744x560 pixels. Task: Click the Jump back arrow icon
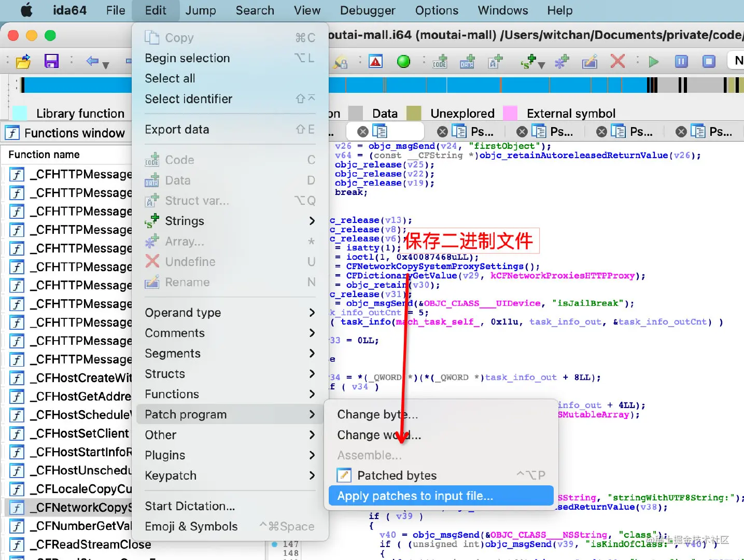92,62
